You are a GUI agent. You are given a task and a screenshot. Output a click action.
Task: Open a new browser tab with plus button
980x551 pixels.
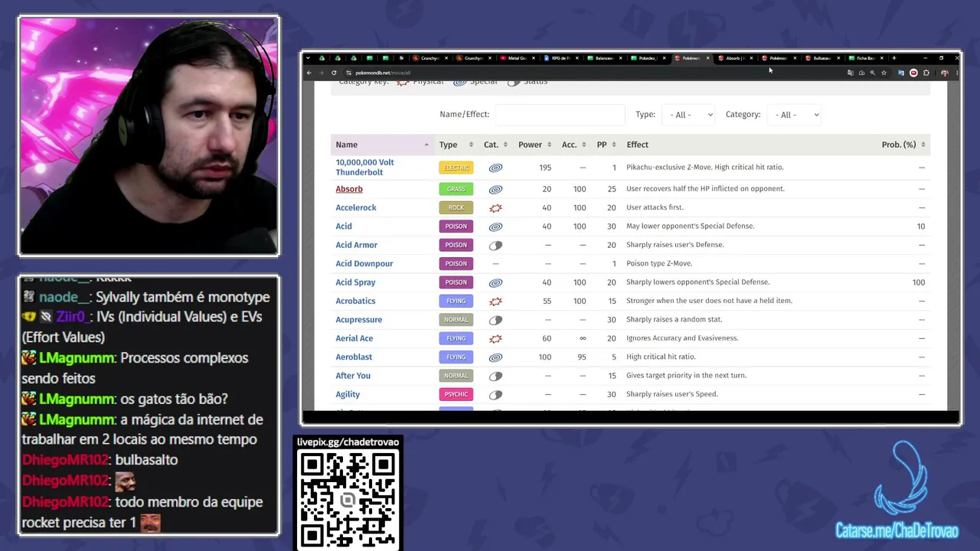[893, 58]
